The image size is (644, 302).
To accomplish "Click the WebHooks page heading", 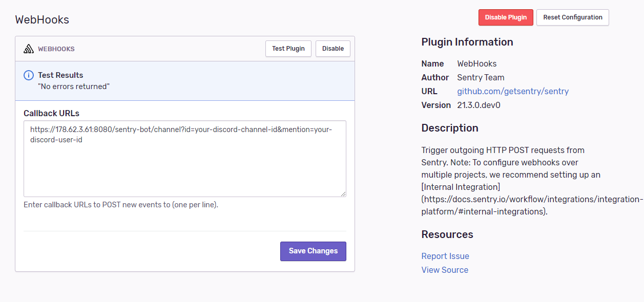I will (x=42, y=20).
